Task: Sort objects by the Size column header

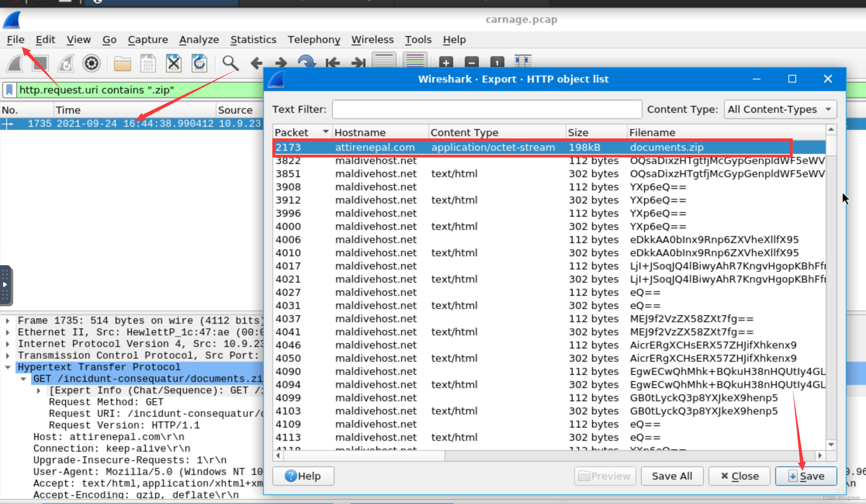Action: [596, 132]
